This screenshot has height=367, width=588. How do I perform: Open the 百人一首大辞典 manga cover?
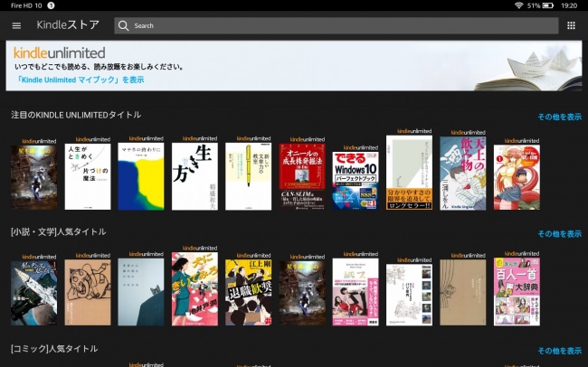[x=517, y=291]
